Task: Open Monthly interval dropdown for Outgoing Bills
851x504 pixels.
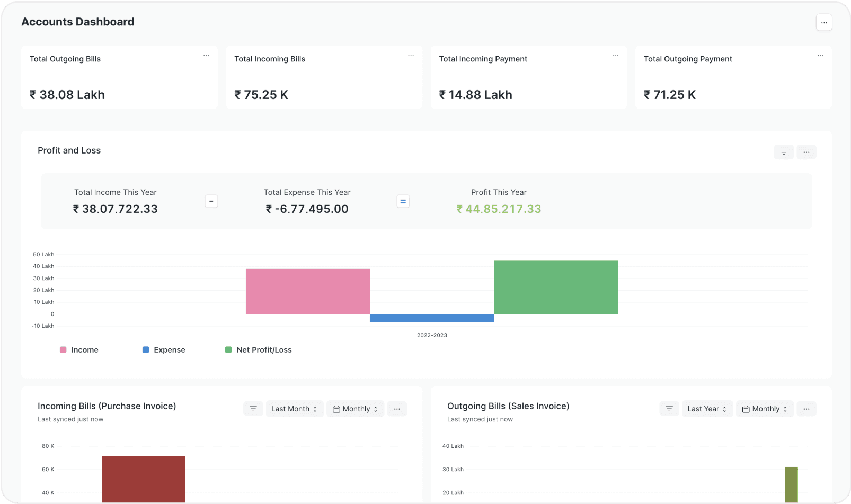Action: pos(765,409)
